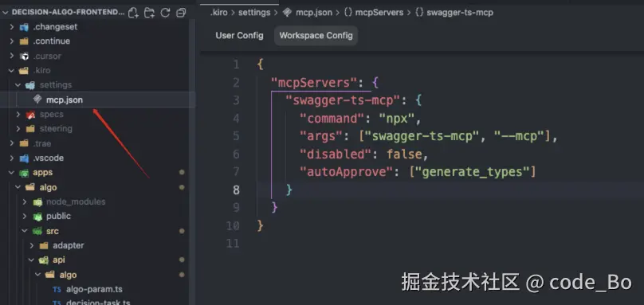
Task: Collapse the src folder chevron
Action: (25, 231)
